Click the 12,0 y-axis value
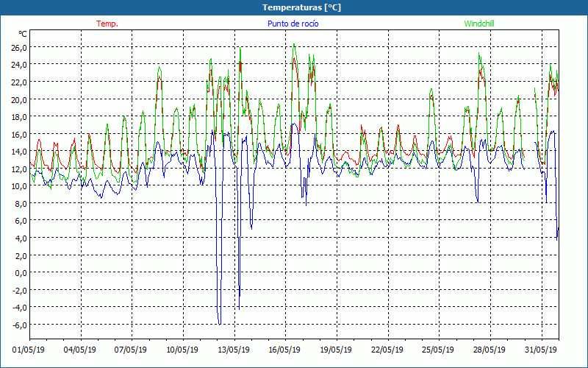This screenshot has height=368, width=588. tap(20, 169)
